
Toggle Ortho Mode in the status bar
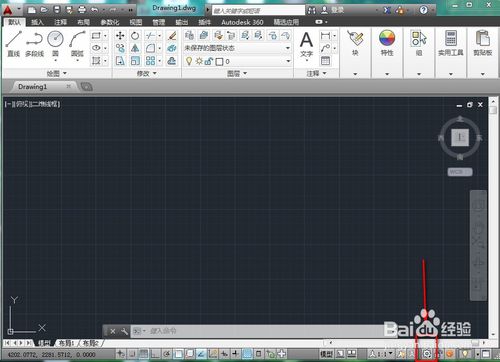(x=155, y=354)
